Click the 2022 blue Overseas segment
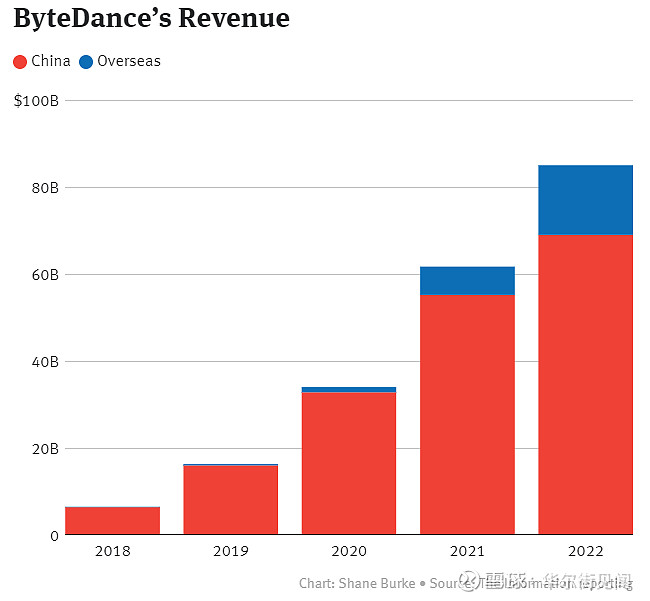The width and height of the screenshot is (650, 601). [x=585, y=200]
